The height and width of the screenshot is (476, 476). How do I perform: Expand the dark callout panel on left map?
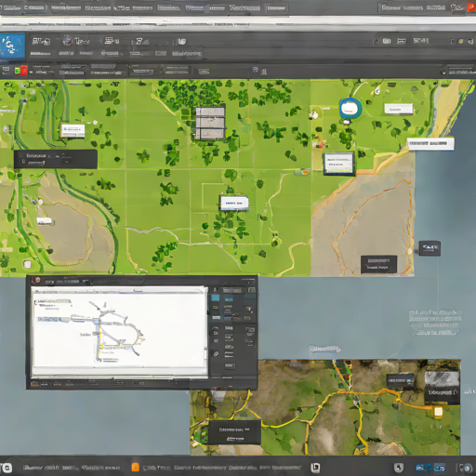tap(56, 159)
